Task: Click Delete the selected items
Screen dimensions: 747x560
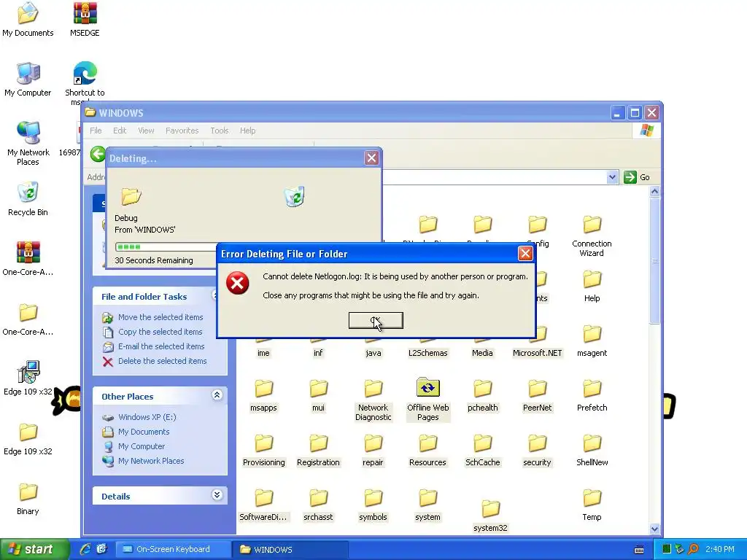Action: coord(163,361)
